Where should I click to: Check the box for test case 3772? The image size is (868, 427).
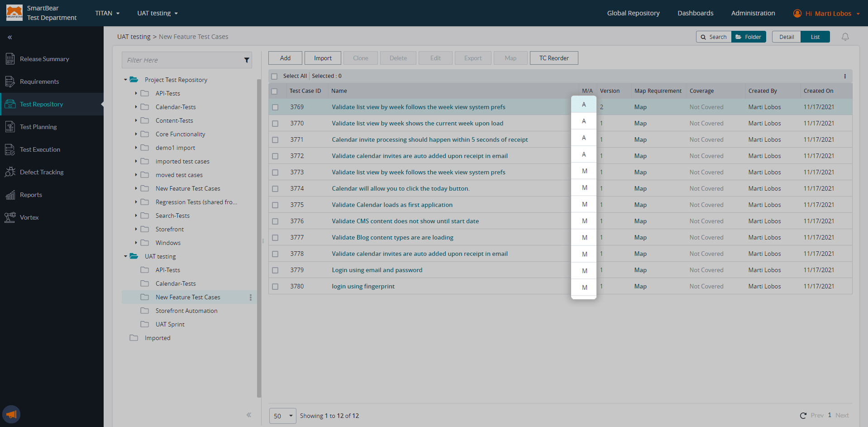click(x=275, y=156)
